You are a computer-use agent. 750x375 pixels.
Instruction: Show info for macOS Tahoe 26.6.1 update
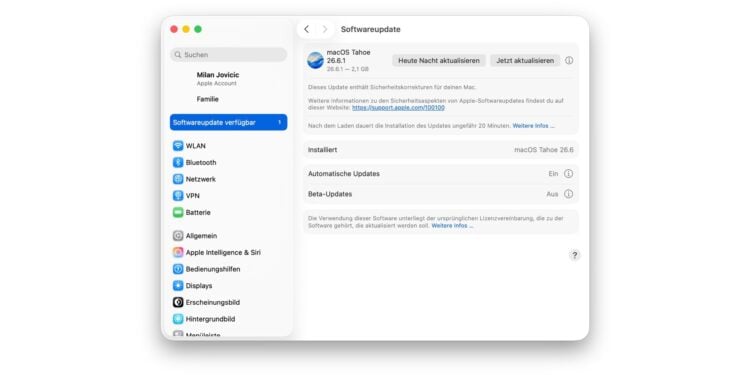point(569,61)
